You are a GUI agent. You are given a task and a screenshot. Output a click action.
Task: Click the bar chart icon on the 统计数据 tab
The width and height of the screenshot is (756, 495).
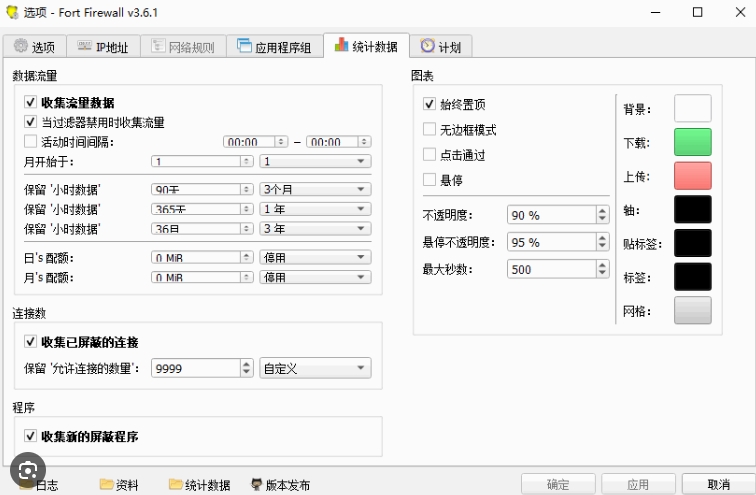341,44
